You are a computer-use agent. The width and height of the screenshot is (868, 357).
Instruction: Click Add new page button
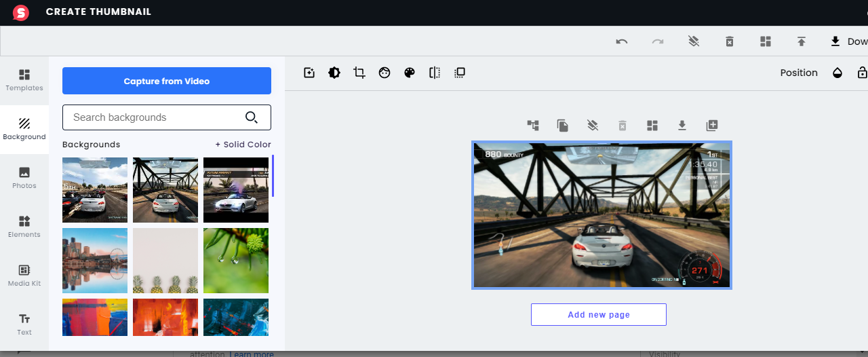click(599, 315)
